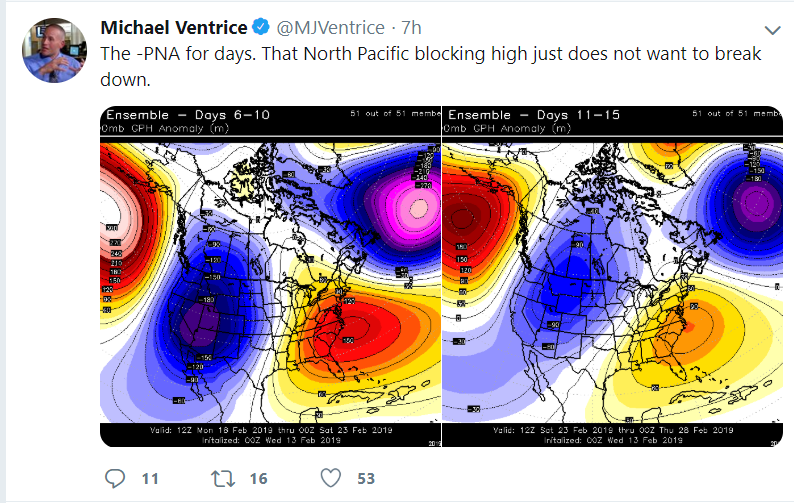Image resolution: width=794 pixels, height=503 pixels.
Task: Click the tweet text about North Pacific blocking
Action: pyautogui.click(x=430, y=65)
